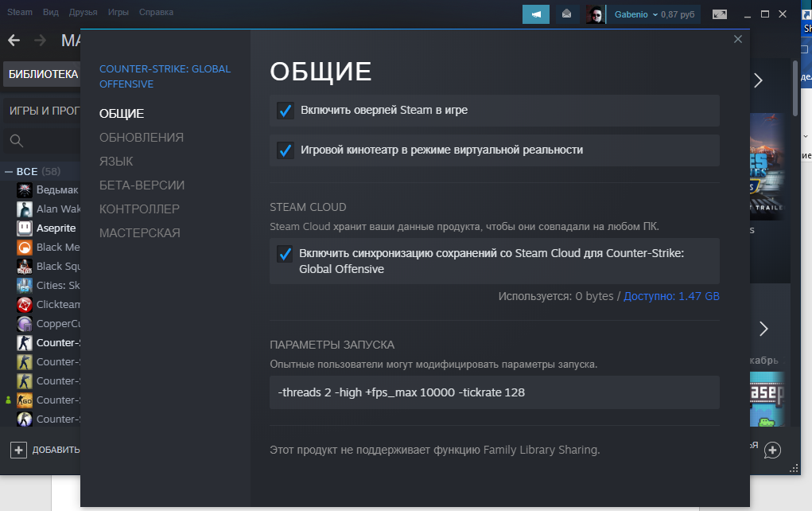
Task: Open the Gabenio account dropdown
Action: click(x=635, y=14)
